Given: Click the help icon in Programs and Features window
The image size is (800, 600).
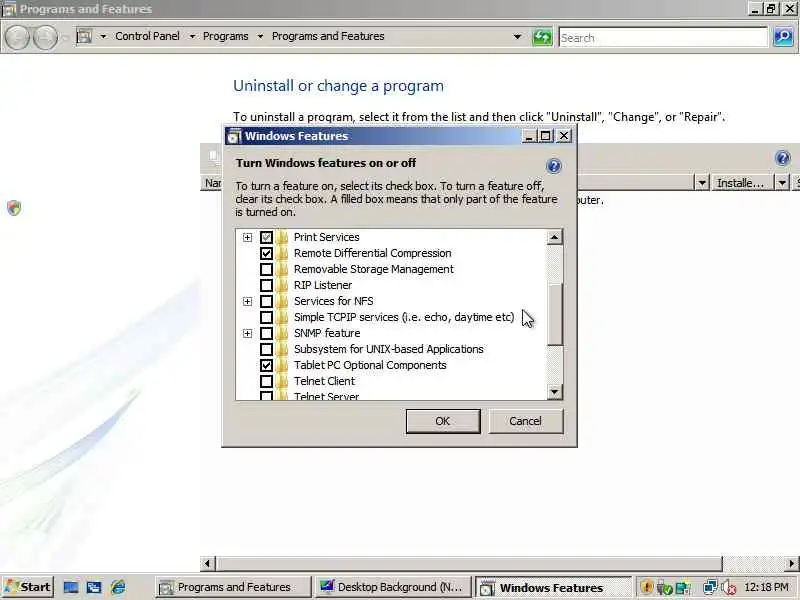Looking at the screenshot, I should point(782,158).
